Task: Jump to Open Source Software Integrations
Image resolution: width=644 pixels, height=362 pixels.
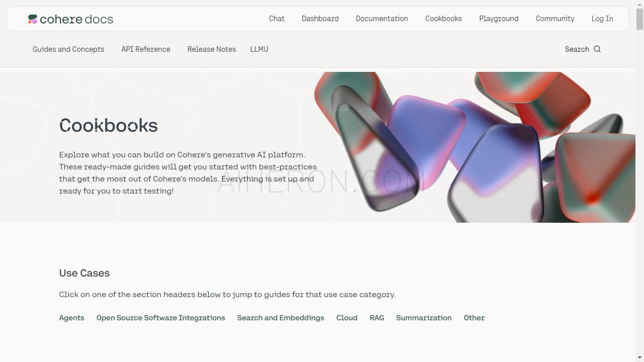Action: [x=161, y=318]
